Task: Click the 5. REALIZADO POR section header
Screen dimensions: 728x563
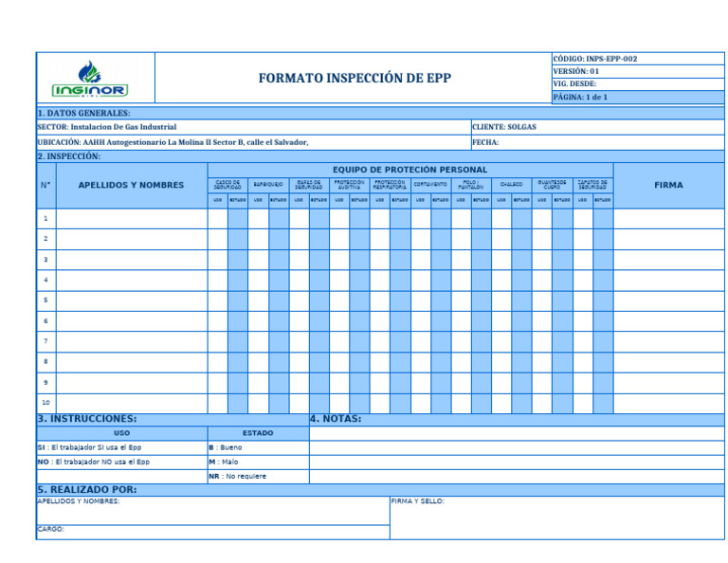Action: (x=380, y=490)
